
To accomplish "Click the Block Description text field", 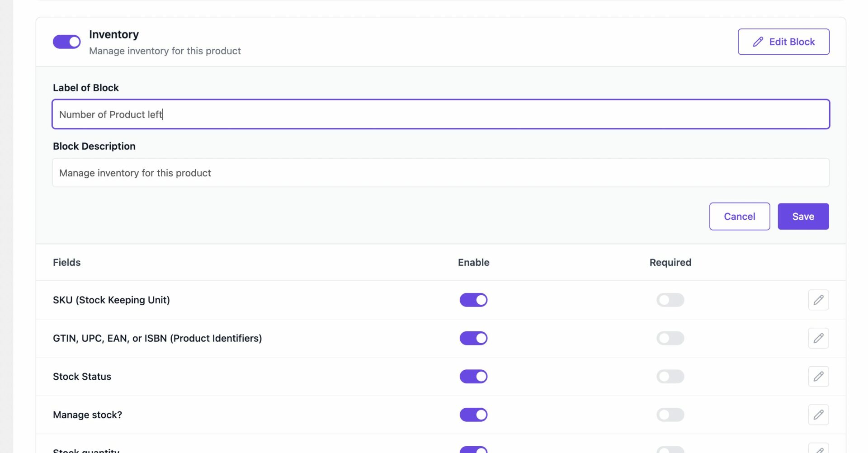I will click(x=441, y=173).
